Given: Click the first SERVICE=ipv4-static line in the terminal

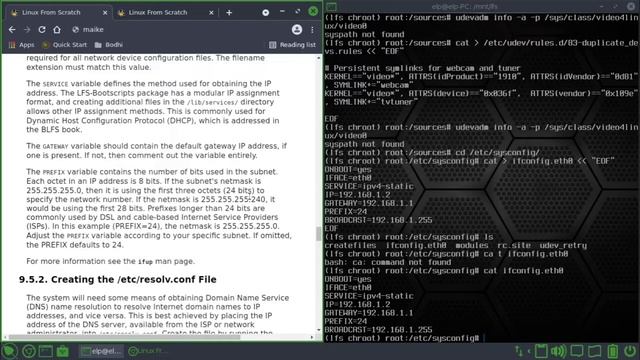Looking at the screenshot, I should pos(369,187).
